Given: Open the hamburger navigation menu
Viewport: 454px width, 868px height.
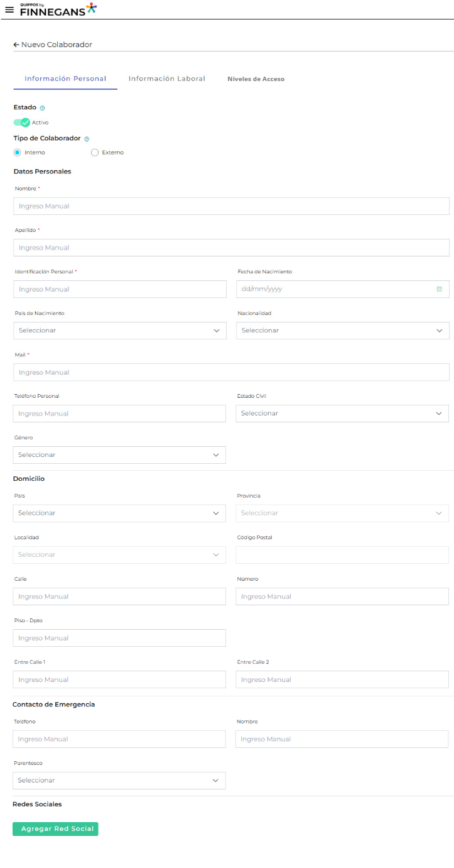Looking at the screenshot, I should [9, 10].
